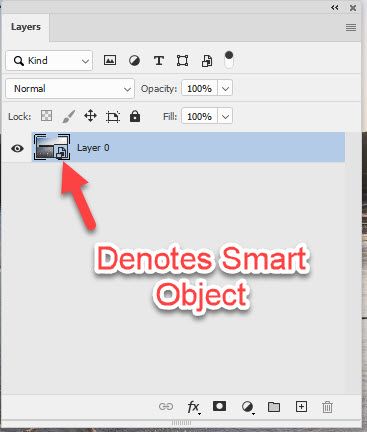
Task: Hide Layer 0 with eye icon
Action: (17, 148)
